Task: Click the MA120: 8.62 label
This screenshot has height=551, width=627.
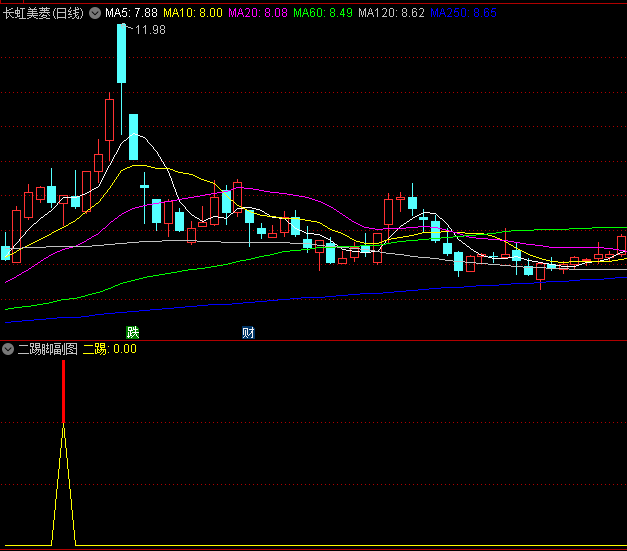Action: [x=391, y=13]
